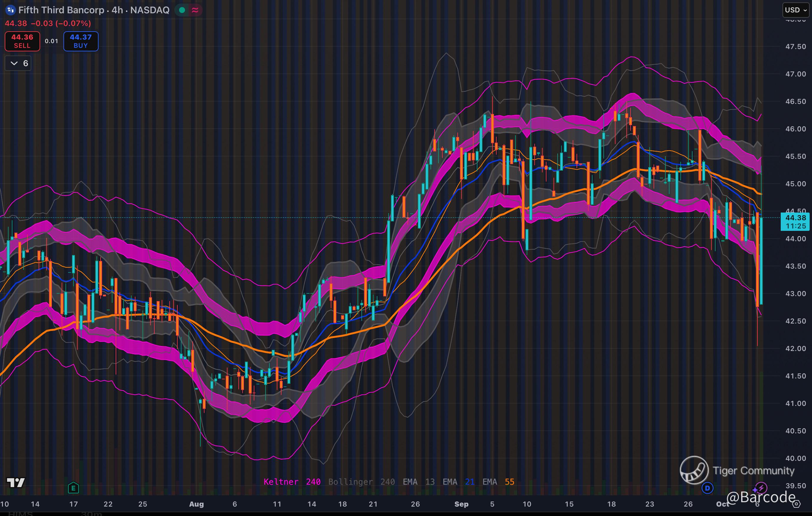
Task: Click the blue dividend D marker
Action: (707, 488)
